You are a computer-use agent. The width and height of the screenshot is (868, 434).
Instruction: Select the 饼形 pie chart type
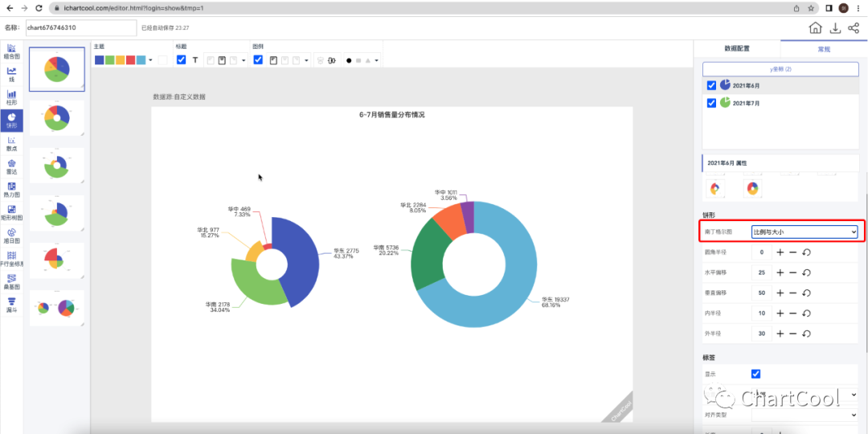click(11, 120)
